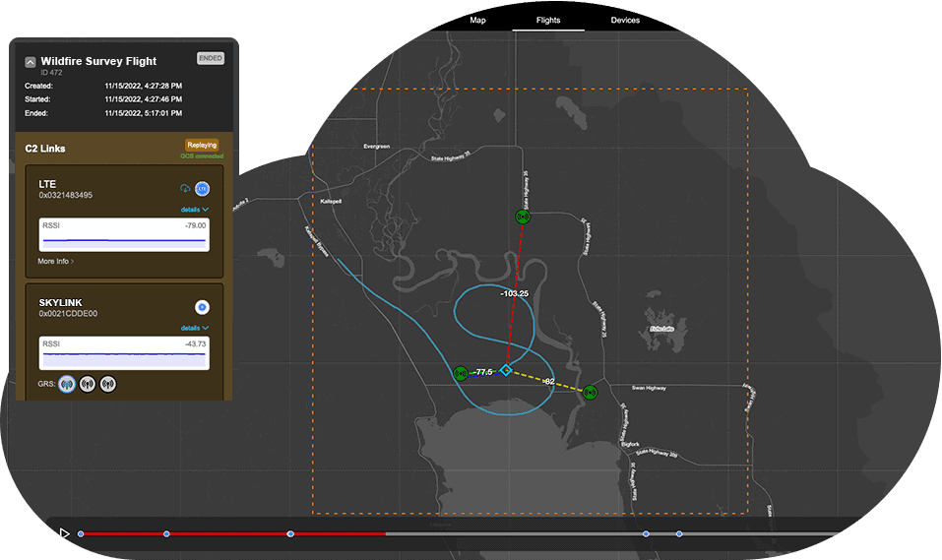Click the Started timestamp 4:27:46 PM
This screenshot has width=942, height=560.
(x=143, y=99)
